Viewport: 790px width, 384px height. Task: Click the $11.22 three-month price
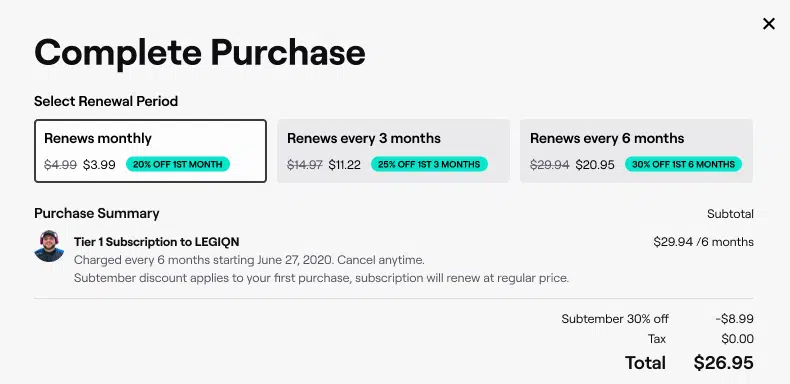pyautogui.click(x=345, y=165)
